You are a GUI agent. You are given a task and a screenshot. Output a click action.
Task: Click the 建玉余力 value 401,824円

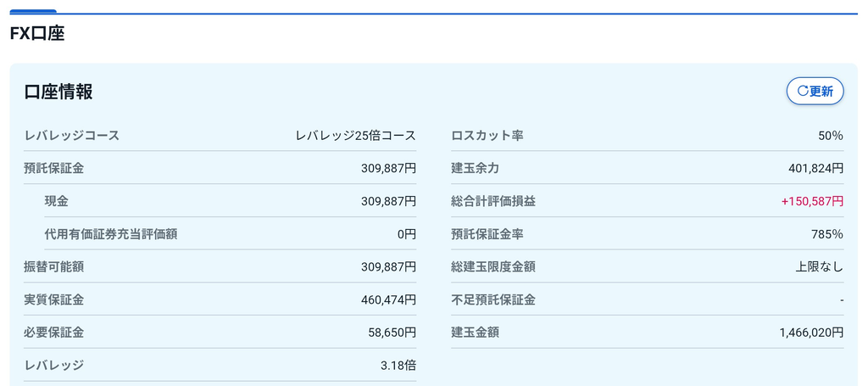(x=816, y=168)
